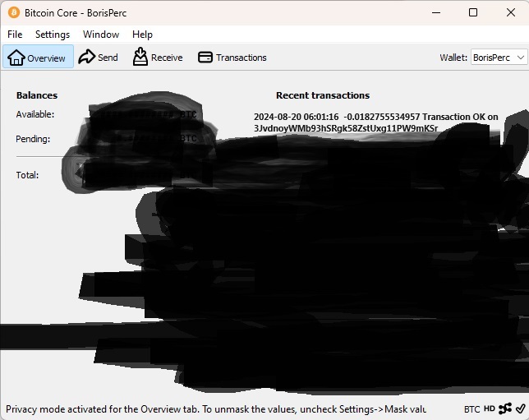Expand the Wallet BorisPerc dropdown
Viewport: 529px width, 420px height.
(499, 58)
